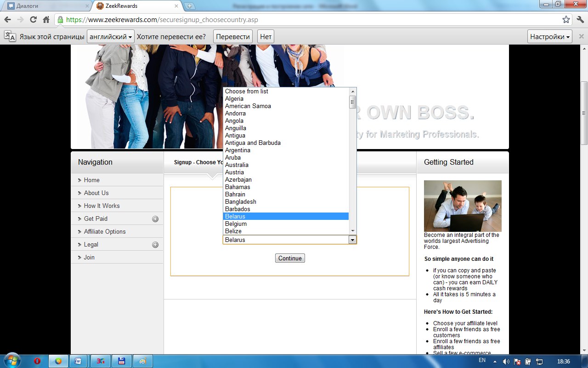Open Chrome from the taskbar
This screenshot has width=588, height=368.
pos(58,361)
